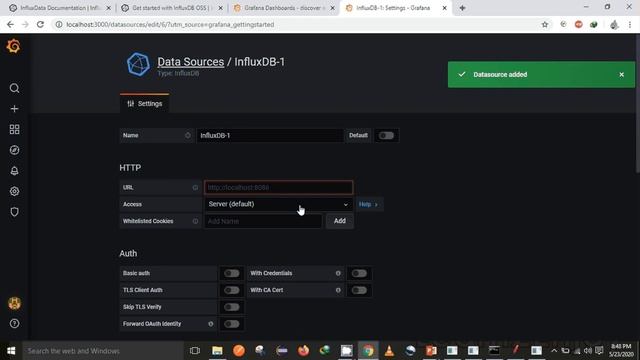Image resolution: width=640 pixels, height=360 pixels.
Task: Open Chrome menu three dots
Action: point(630,24)
